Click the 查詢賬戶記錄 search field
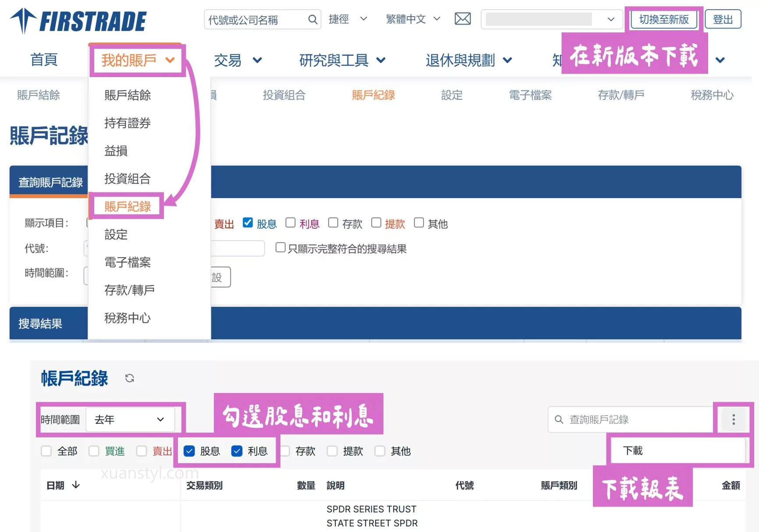Image resolution: width=759 pixels, height=532 pixels. [631, 419]
